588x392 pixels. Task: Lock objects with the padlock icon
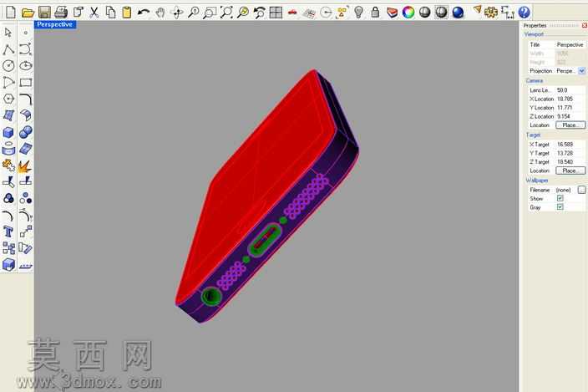pos(375,13)
